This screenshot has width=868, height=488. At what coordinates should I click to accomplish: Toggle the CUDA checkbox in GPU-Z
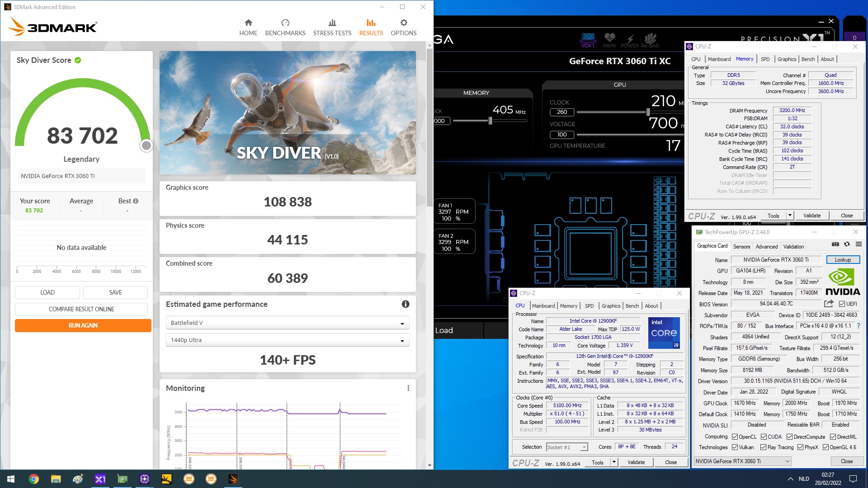(764, 437)
